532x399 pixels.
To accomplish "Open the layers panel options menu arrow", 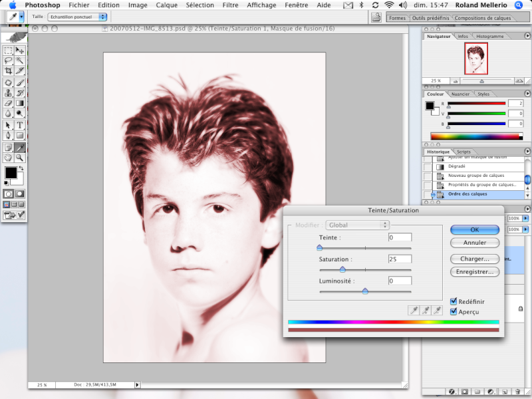I will click(x=527, y=209).
